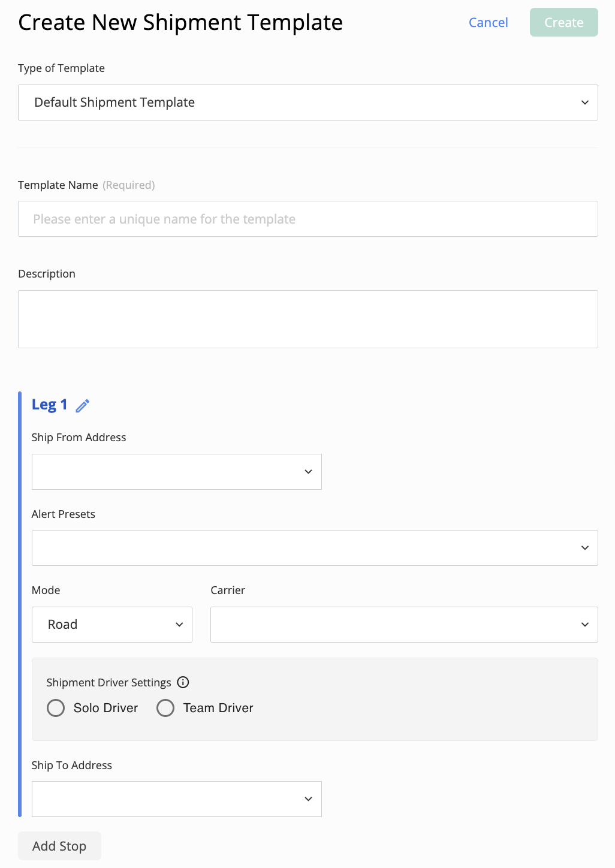
Task: Open the Shipment Driver Settings info tooltip
Action: tap(183, 682)
